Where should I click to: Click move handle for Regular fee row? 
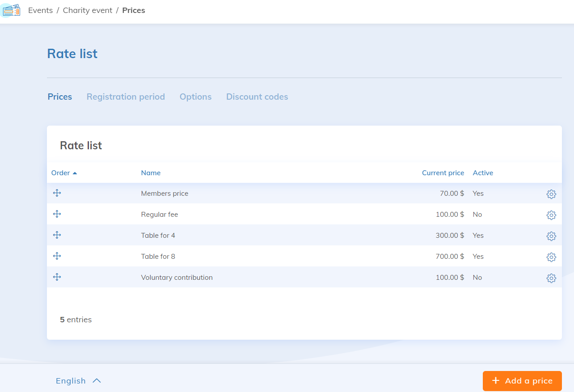click(57, 214)
